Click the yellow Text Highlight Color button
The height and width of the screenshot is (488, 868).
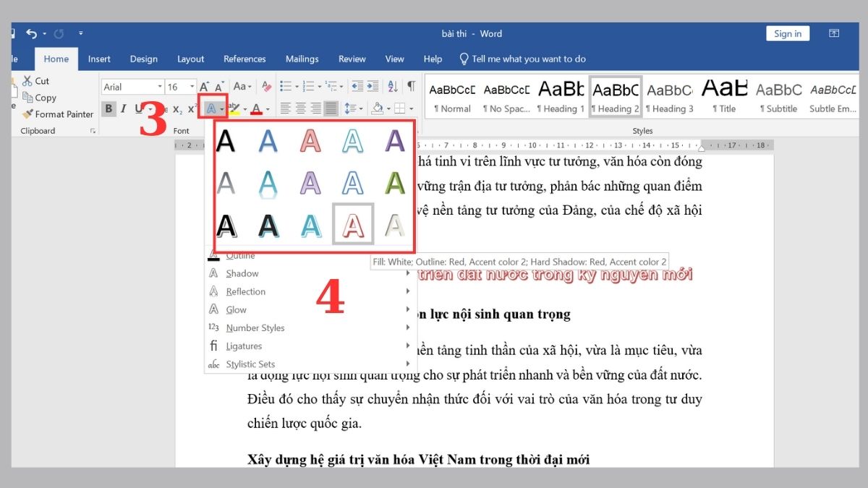coord(234,109)
